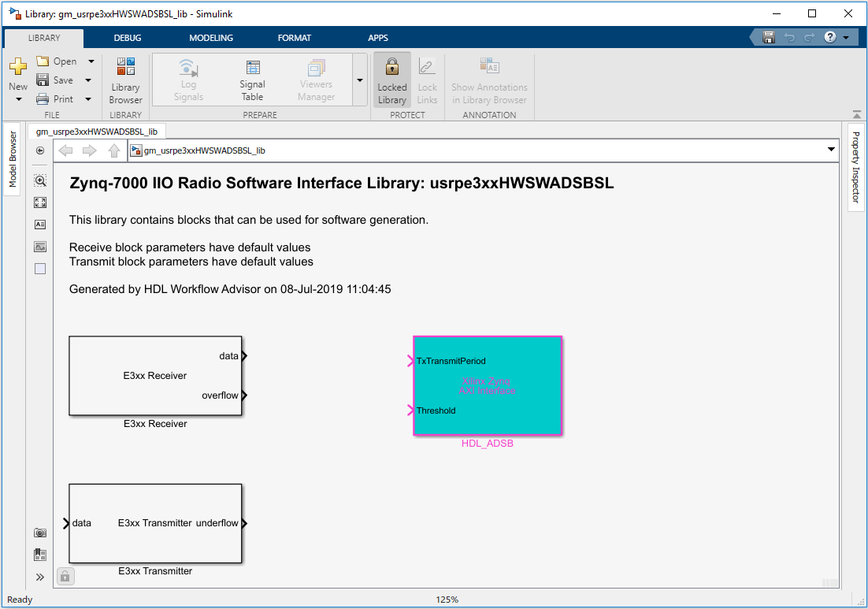Expand the Open dropdown arrow
The image size is (868, 609).
(91, 61)
